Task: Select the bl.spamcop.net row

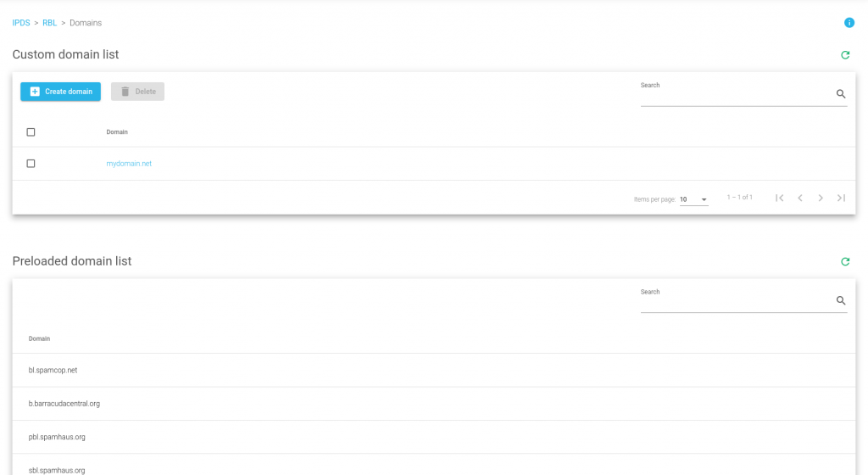Action: (x=433, y=370)
